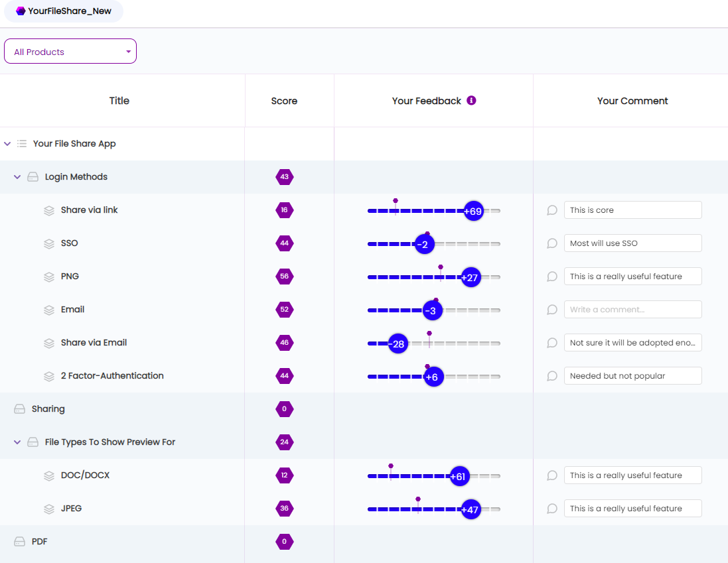
Task: Click the empty Email comment field
Action: pyautogui.click(x=632, y=310)
